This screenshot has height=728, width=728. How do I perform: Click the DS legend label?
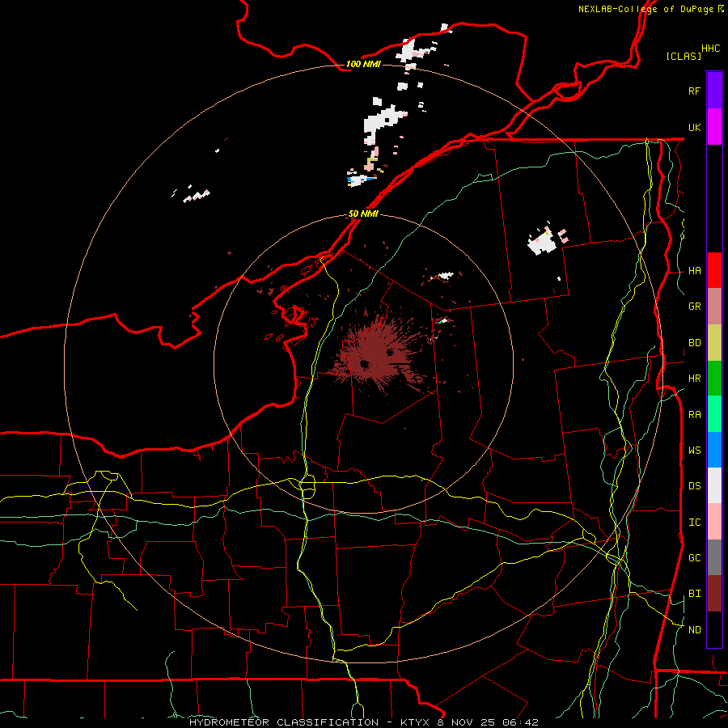tap(694, 486)
